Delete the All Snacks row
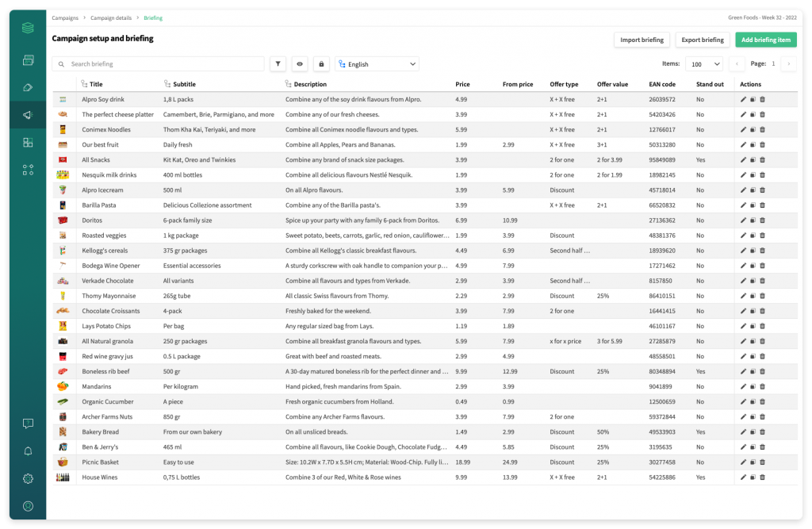The height and width of the screenshot is (529, 812). pos(762,160)
